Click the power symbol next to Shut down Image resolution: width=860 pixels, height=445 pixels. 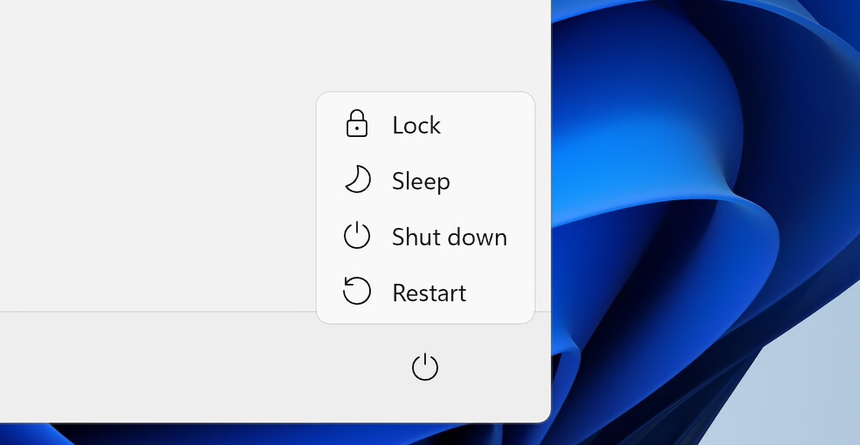pyautogui.click(x=357, y=236)
